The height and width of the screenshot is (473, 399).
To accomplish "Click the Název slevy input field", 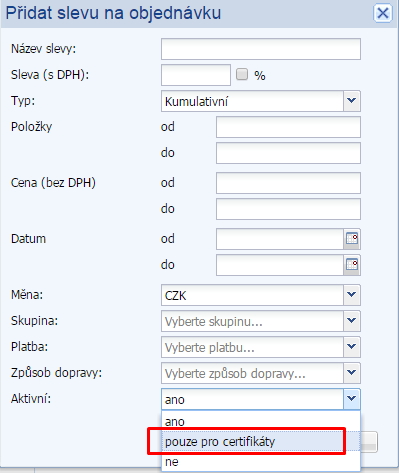I will [261, 49].
